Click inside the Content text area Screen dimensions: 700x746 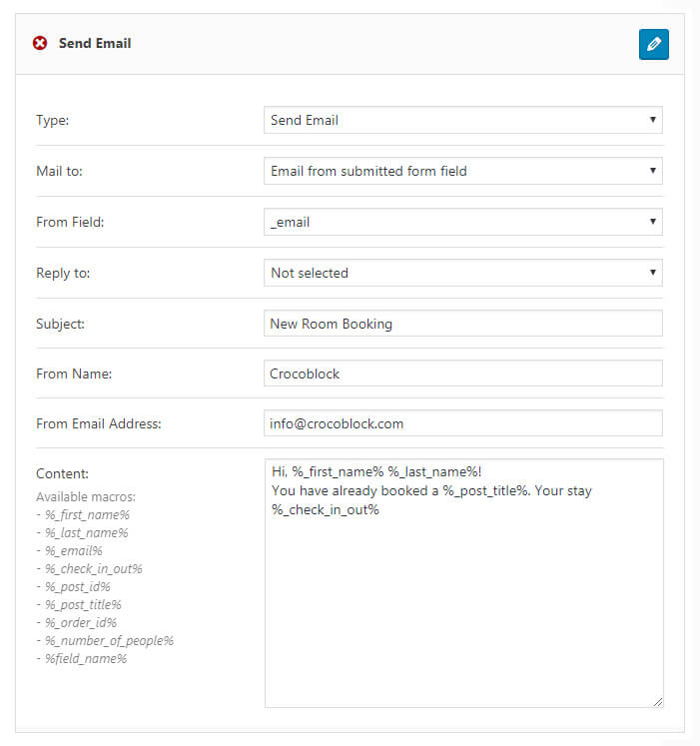464,583
